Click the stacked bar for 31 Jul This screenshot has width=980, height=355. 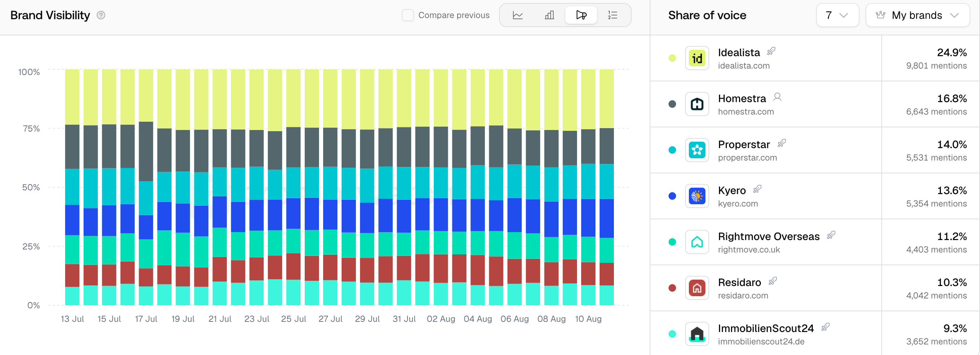coord(404,187)
